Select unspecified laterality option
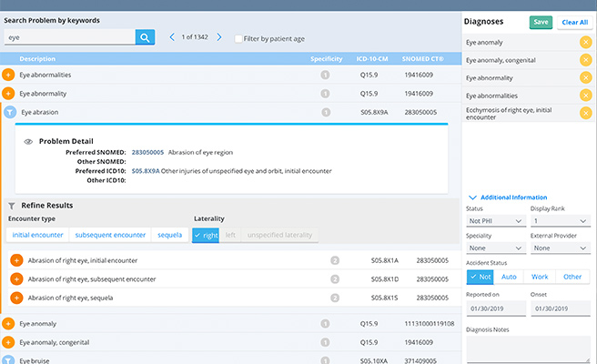This screenshot has height=364, width=597. click(x=280, y=235)
